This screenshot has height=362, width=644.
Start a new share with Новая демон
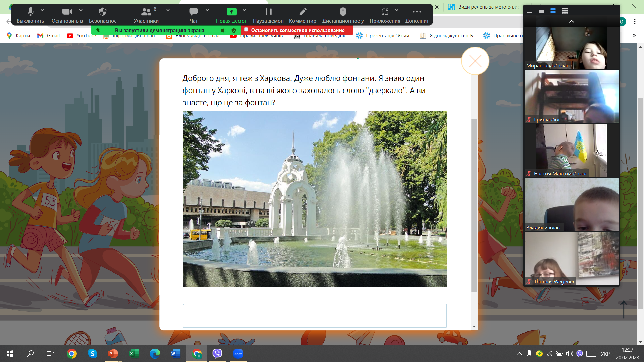click(x=231, y=15)
